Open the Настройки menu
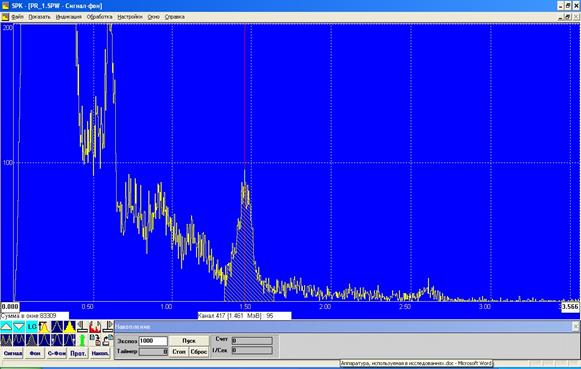Screen dimensions: 581x369 pos(130,17)
